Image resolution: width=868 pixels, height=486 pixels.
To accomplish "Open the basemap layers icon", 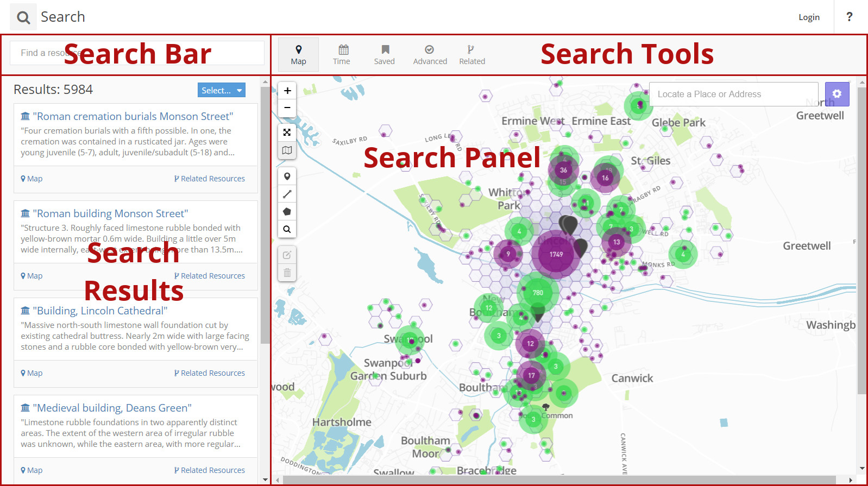I will tap(287, 150).
